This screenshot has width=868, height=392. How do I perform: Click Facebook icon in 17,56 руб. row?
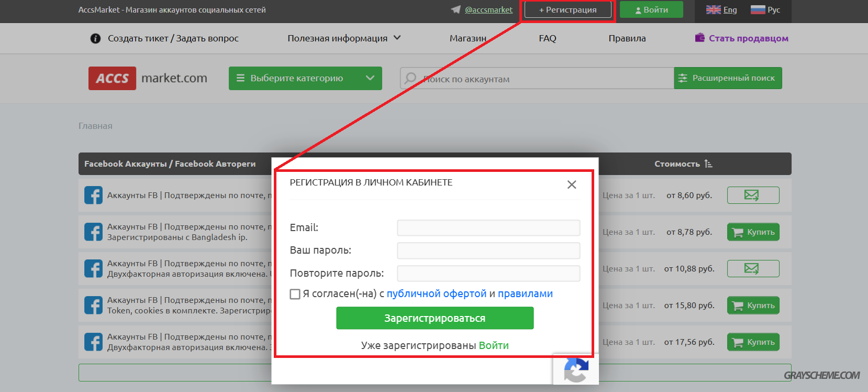pyautogui.click(x=93, y=342)
